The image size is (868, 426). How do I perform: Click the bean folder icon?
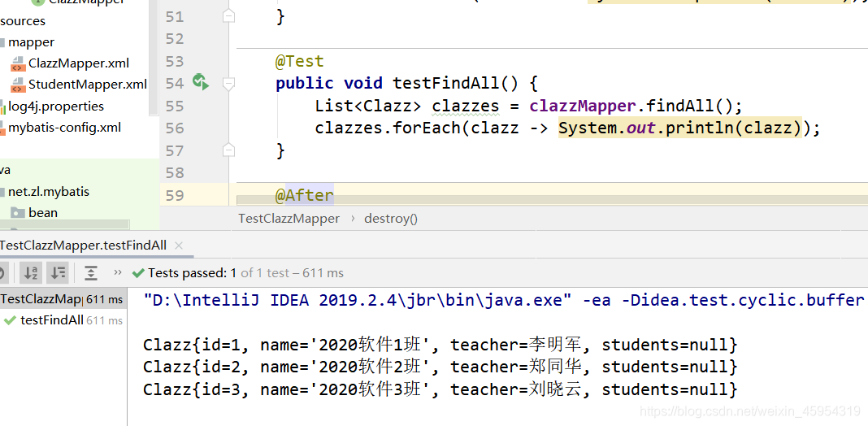click(x=18, y=213)
